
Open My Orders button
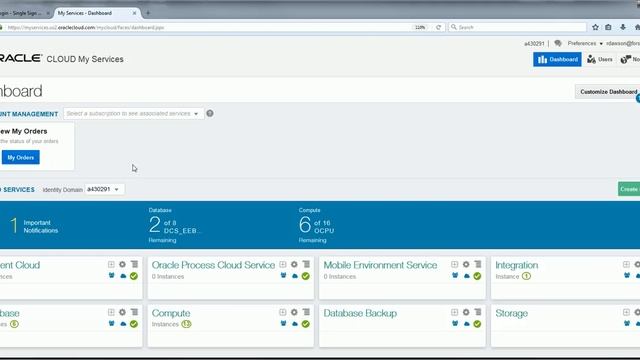(x=20, y=158)
